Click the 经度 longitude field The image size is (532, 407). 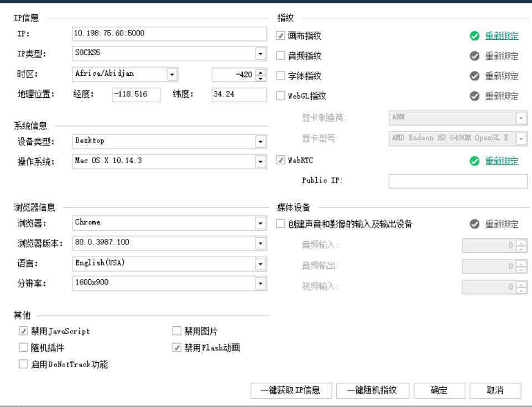point(136,95)
